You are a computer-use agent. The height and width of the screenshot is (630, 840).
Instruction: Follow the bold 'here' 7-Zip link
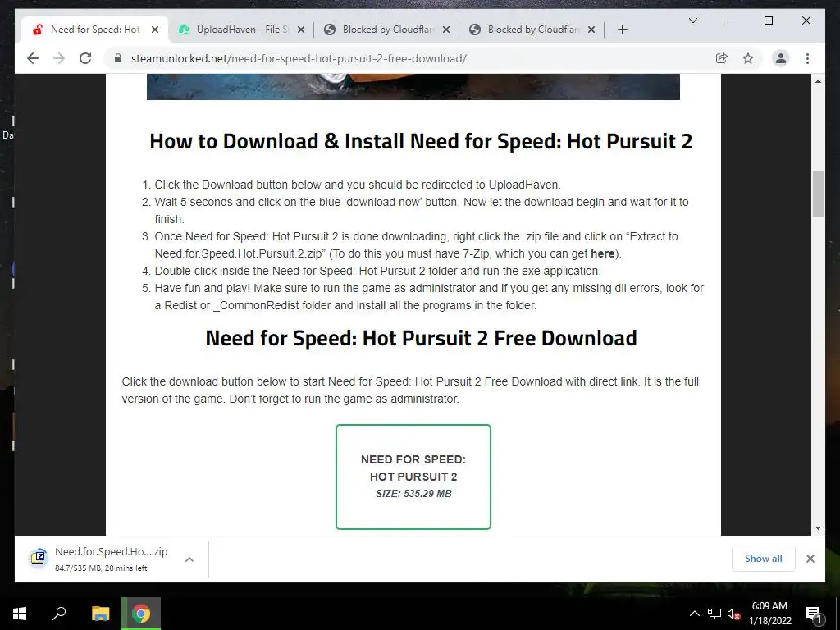coord(603,253)
